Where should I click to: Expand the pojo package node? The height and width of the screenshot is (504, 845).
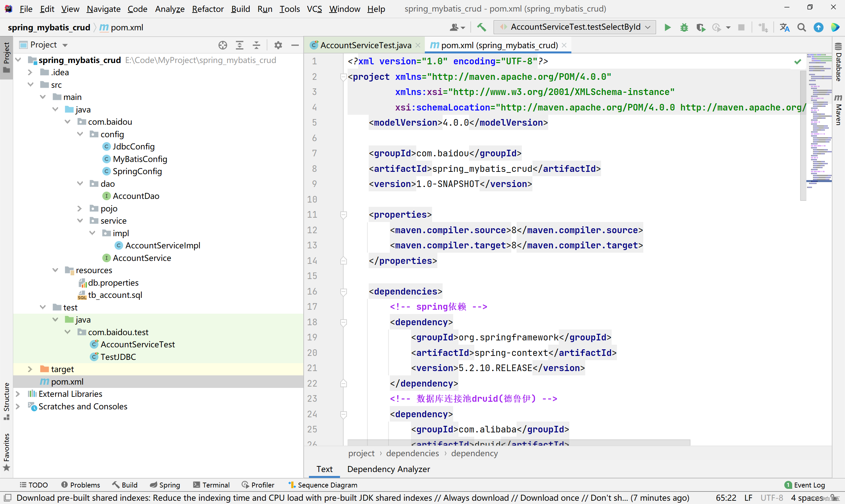tap(80, 208)
